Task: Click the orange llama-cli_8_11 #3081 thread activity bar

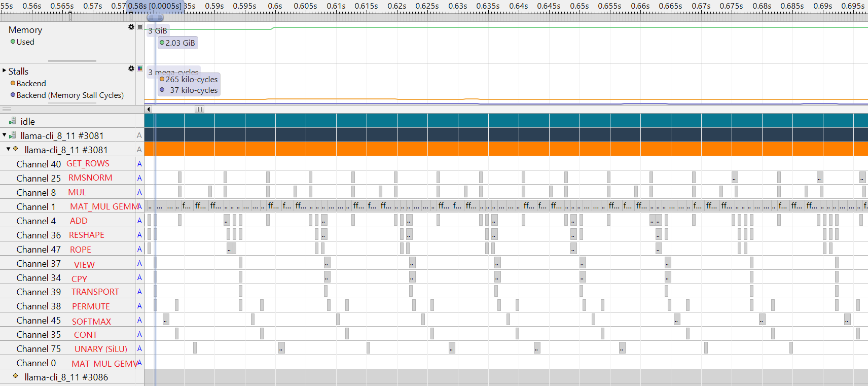Action: 506,149
